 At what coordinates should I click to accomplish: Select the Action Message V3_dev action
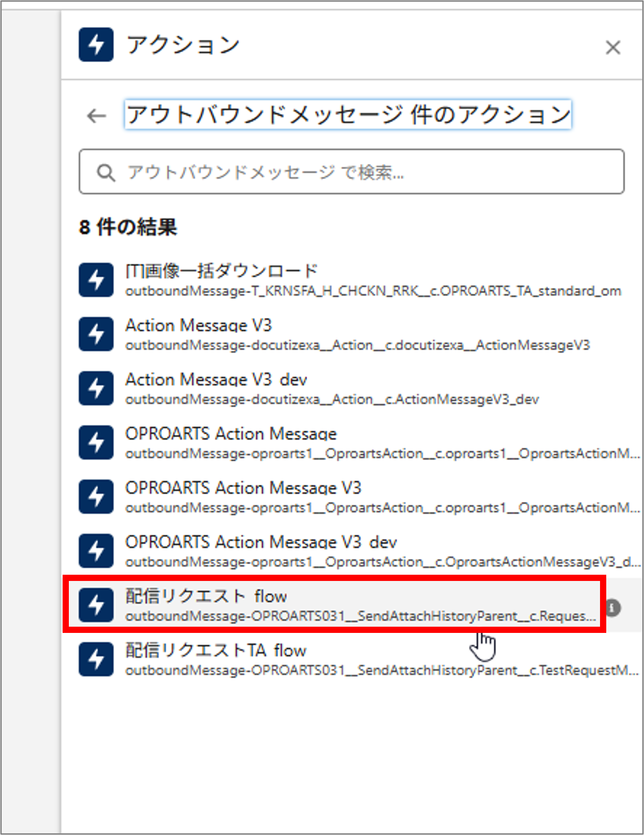216,380
